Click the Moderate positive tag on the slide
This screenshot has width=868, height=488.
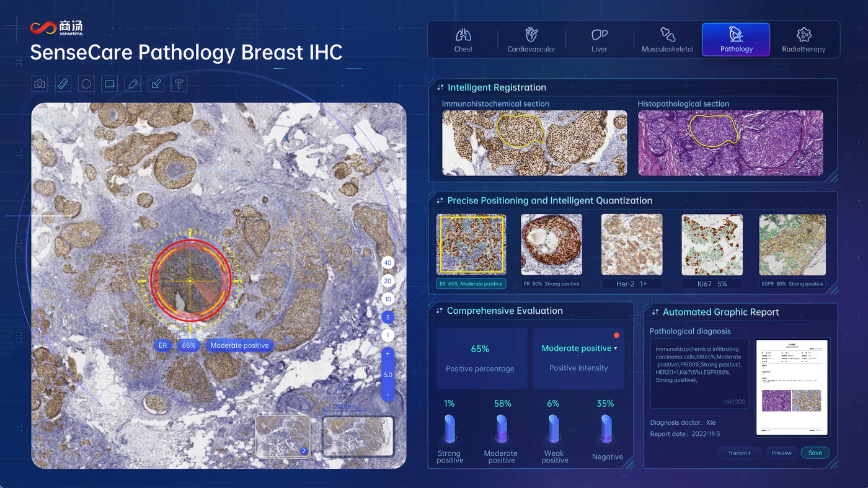[239, 345]
